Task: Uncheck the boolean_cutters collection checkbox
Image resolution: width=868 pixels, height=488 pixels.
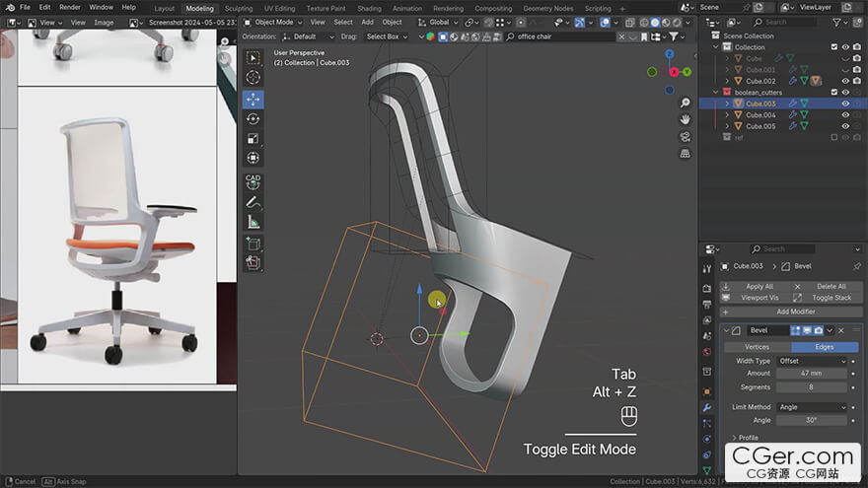Action: [834, 92]
